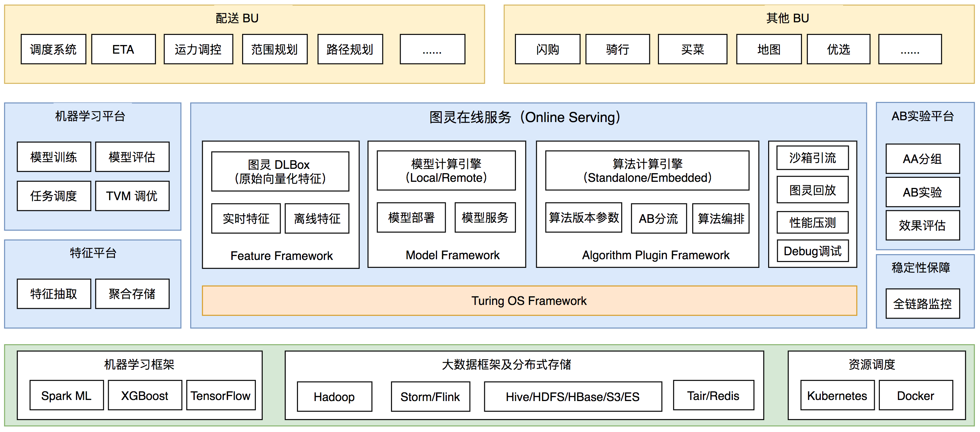
Task: Select the 特征抽取 box
Action: click(x=54, y=294)
